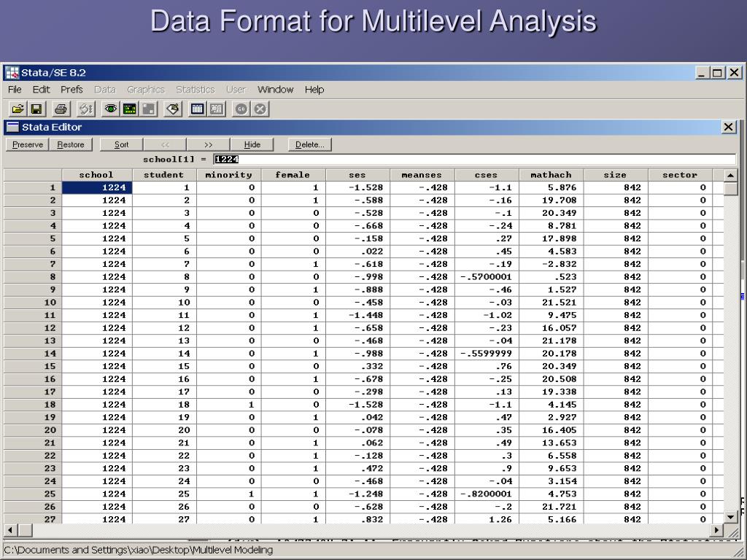Click the Data Editor toolbar icon
The image size is (747, 560).
[x=197, y=109]
